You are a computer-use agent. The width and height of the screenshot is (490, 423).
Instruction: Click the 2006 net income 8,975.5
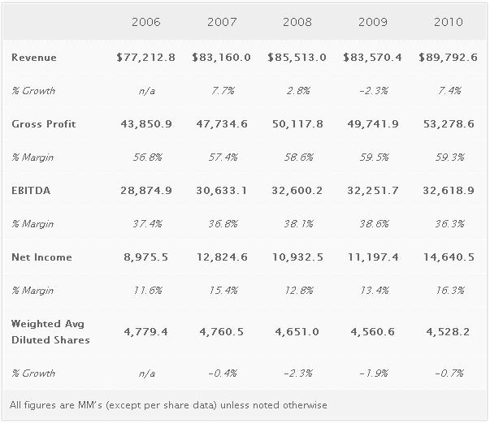146,257
